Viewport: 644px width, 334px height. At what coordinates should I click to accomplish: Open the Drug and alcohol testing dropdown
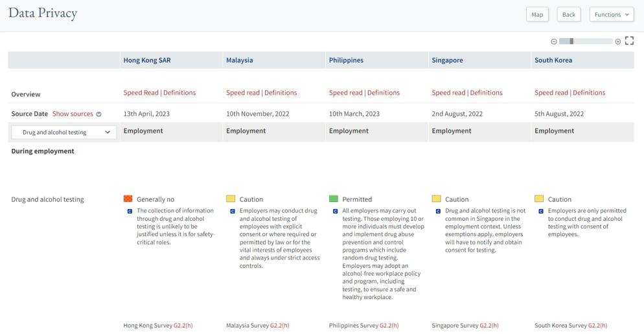point(64,132)
